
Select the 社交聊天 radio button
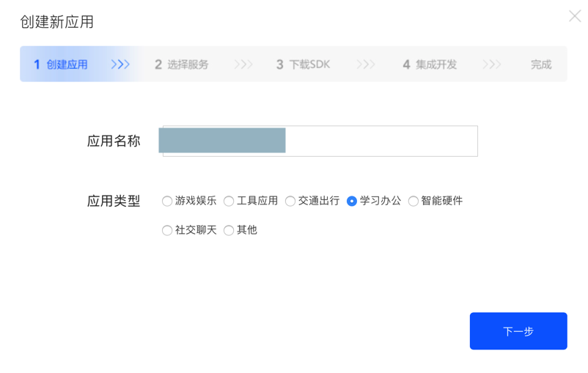coord(167,230)
